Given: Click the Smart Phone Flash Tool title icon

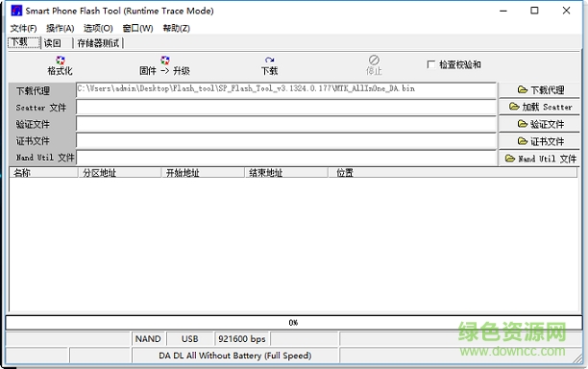Looking at the screenshot, I should (x=16, y=11).
